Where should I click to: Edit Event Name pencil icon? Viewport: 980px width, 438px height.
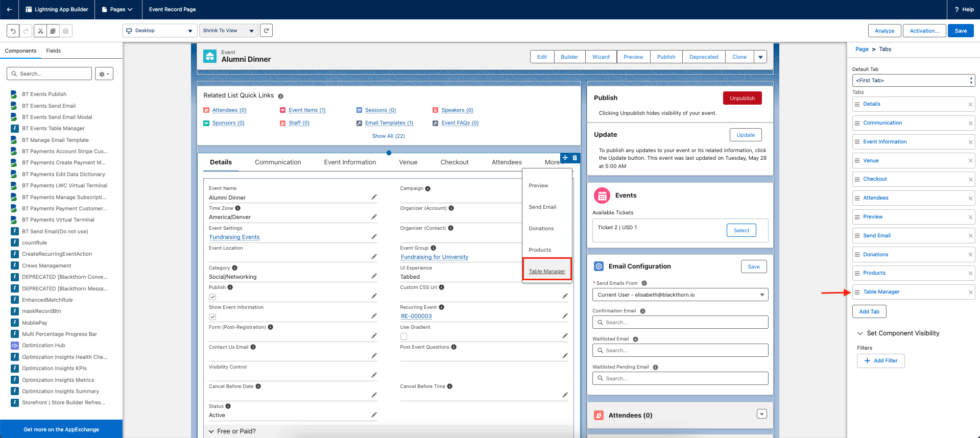(x=374, y=197)
